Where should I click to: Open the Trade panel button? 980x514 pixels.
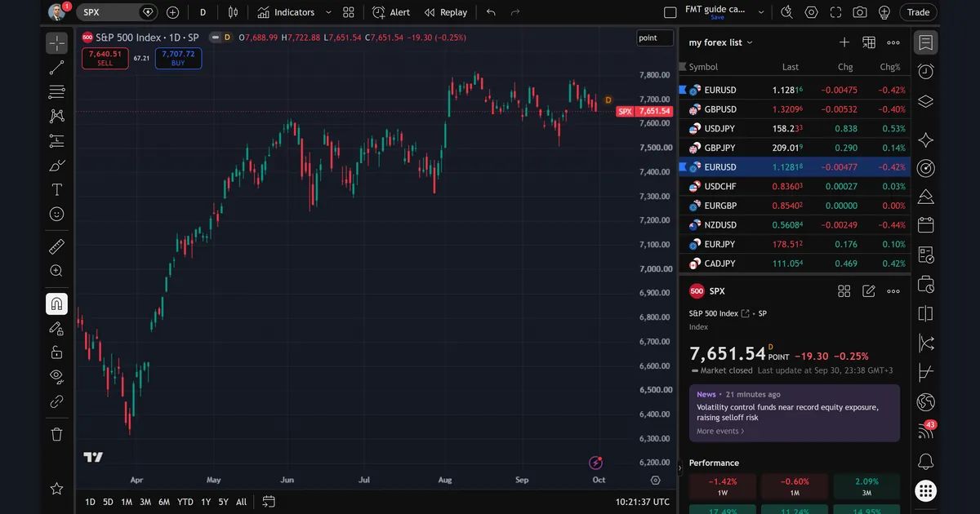click(919, 12)
